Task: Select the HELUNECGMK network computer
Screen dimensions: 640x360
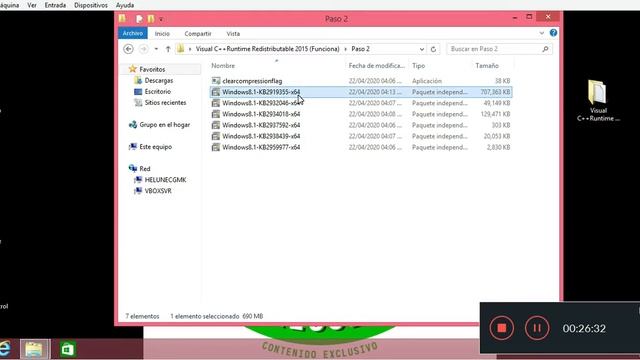Action: pos(165,180)
